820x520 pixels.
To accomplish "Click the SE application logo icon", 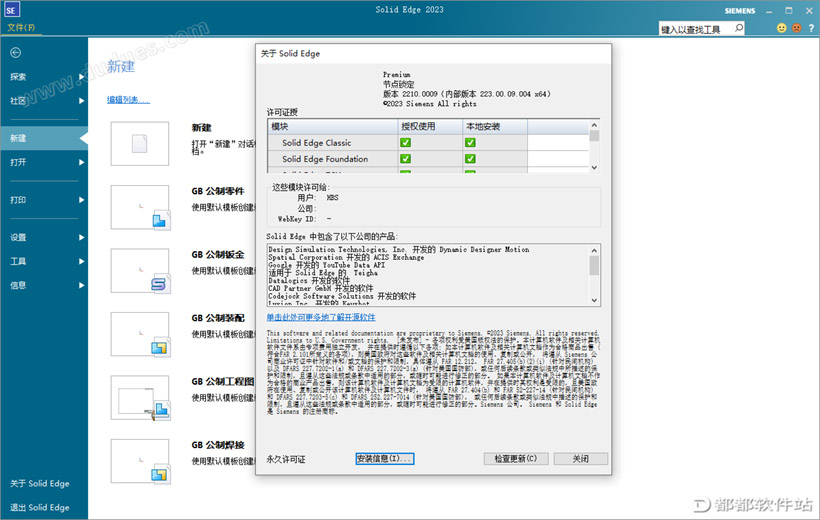I will point(12,9).
